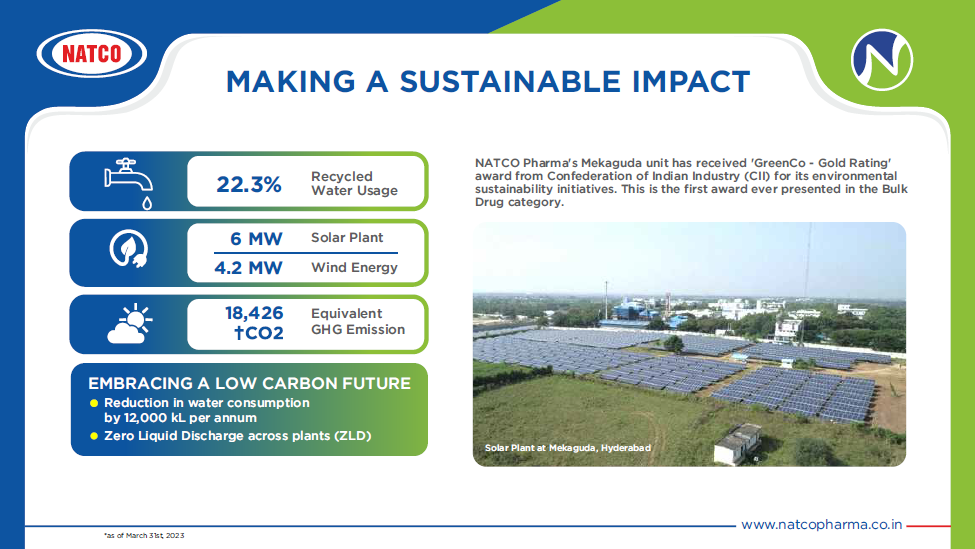Click the round N emblem logo
The width and height of the screenshot is (975, 549).
(x=881, y=60)
